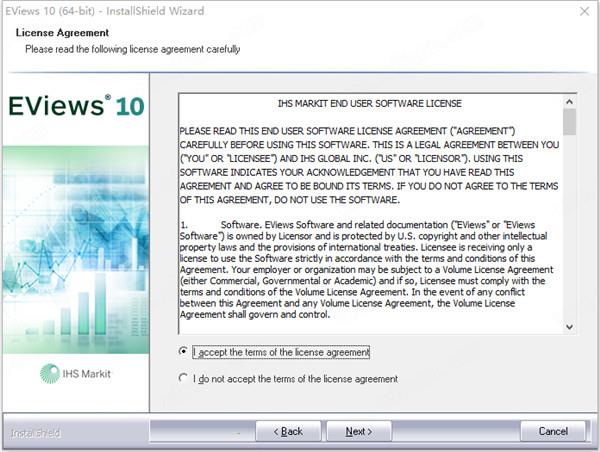Click the line "Agreement shall govern and control."
Viewport: 600px width, 452px height.
point(255,315)
